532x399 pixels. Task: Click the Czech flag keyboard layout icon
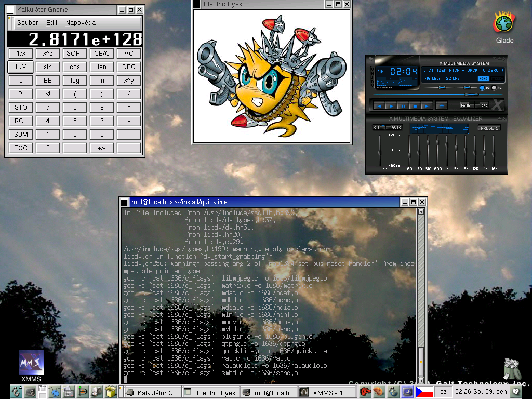[424, 392]
